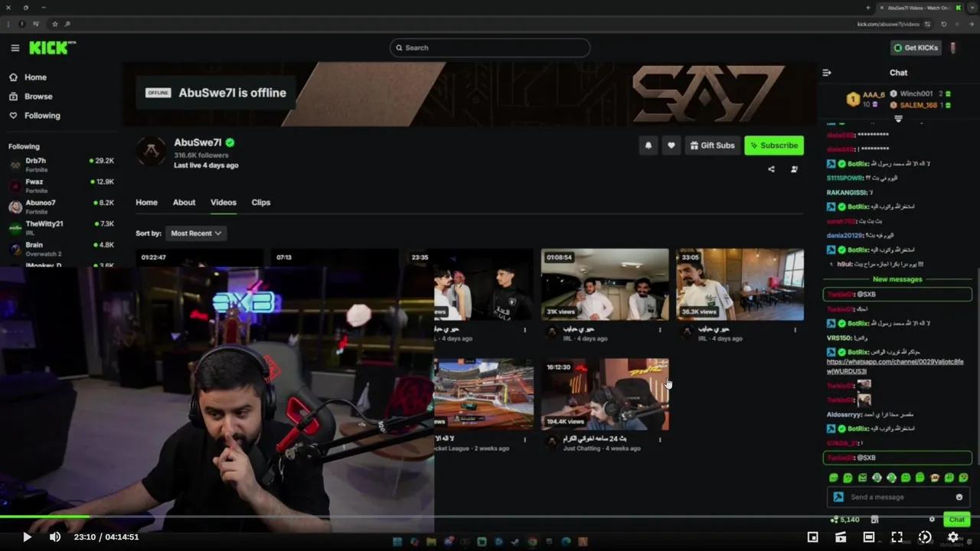Switch to the Clips tab

[x=261, y=203]
